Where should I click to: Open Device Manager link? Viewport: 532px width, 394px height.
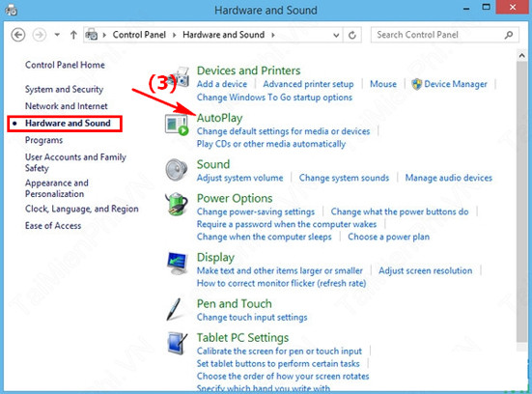[x=456, y=84]
